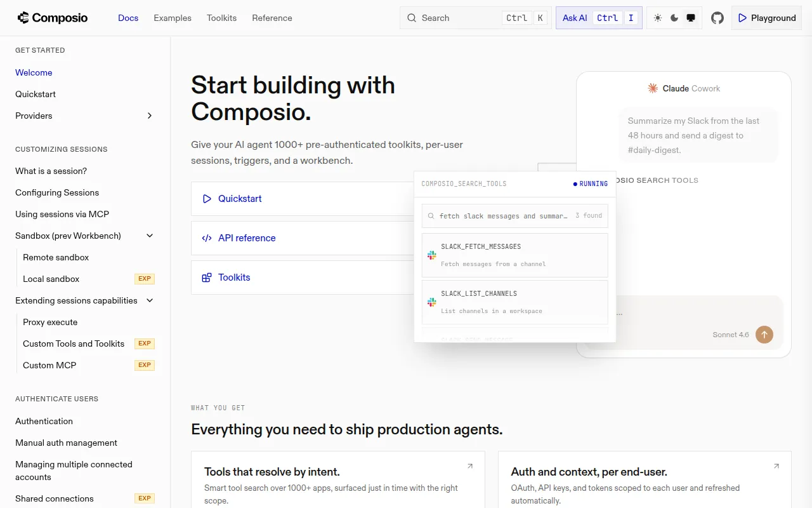Click the Playground play icon
Screen dimensions: 812x508
[742, 18]
